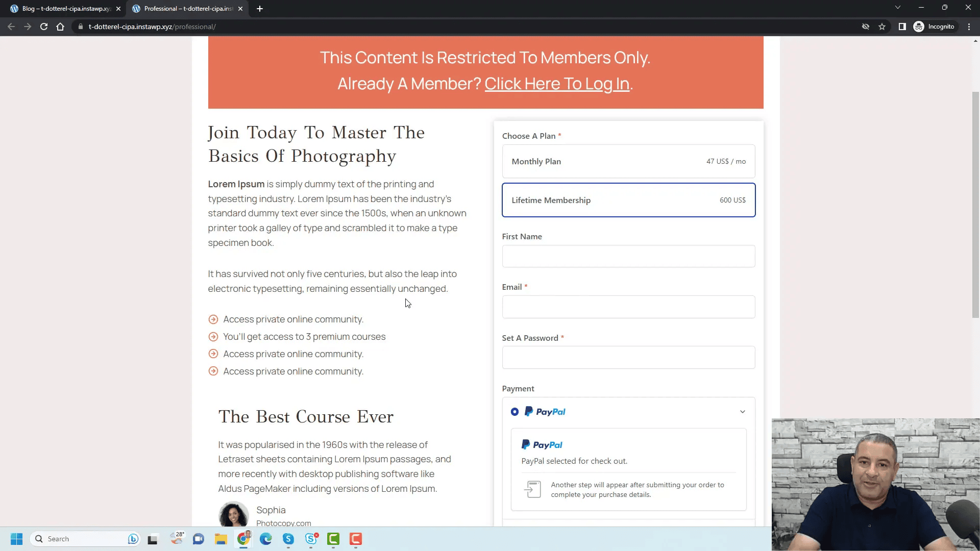Click the bookmark star icon in toolbar
Screen dimensions: 980x551
[x=883, y=26]
